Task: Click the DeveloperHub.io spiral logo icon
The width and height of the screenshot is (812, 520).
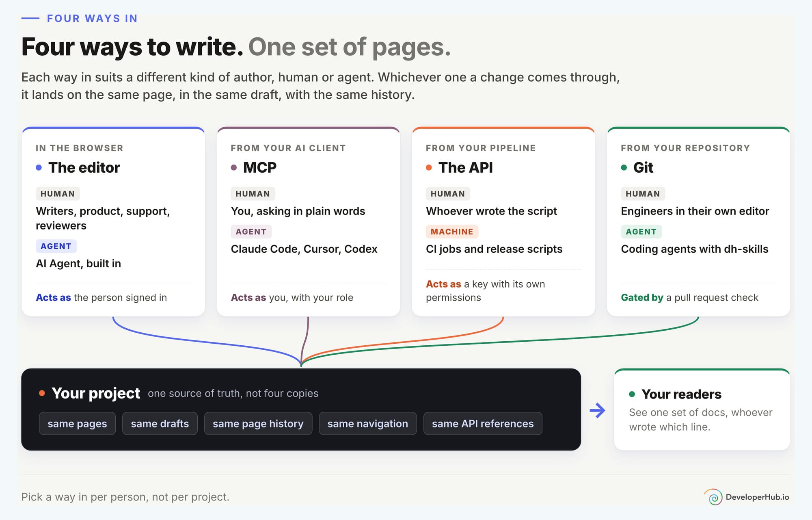Action: click(x=713, y=497)
